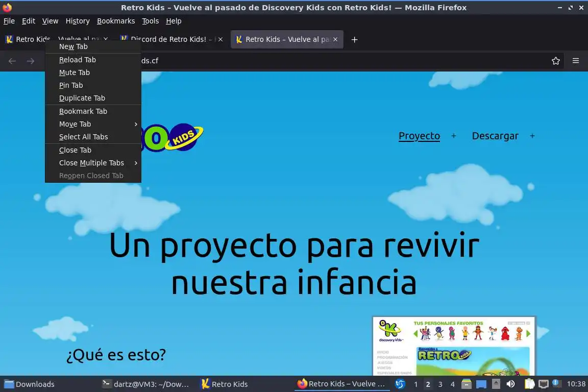Click the wired network tray icon
This screenshot has width=588, height=392.
(544, 384)
